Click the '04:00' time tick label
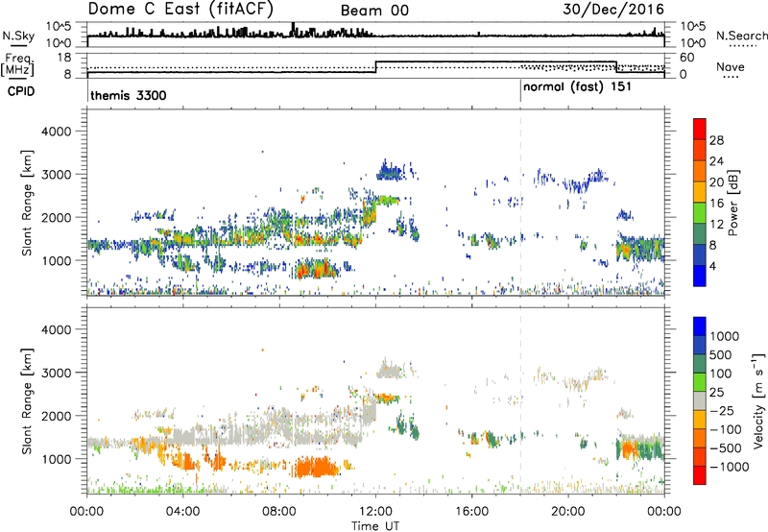768x532 pixels. coord(182,512)
